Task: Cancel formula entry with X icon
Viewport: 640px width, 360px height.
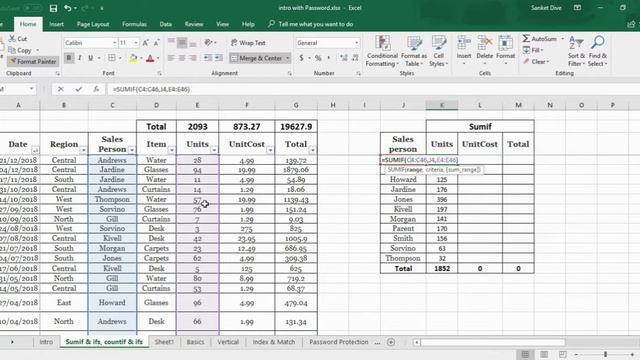Action: coord(61,89)
